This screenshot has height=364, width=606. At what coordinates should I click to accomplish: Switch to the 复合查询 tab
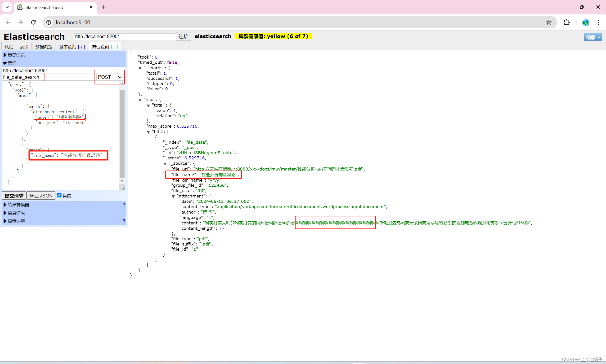(100, 46)
